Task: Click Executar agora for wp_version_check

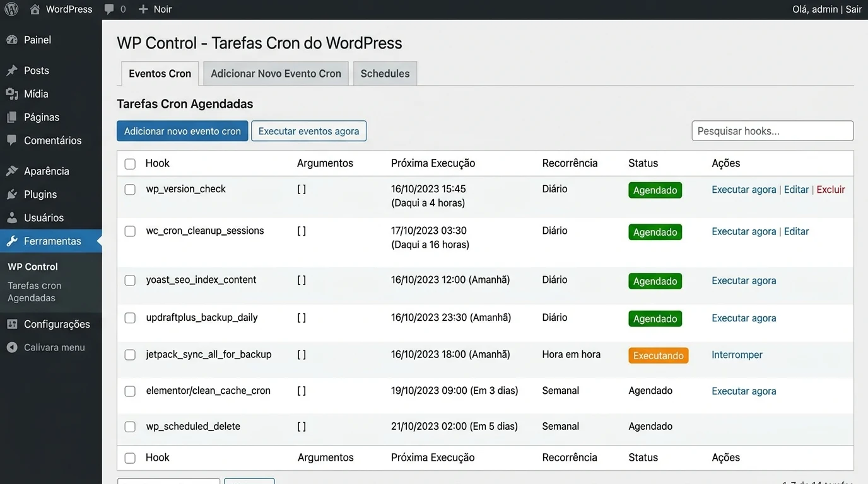Action: point(744,190)
